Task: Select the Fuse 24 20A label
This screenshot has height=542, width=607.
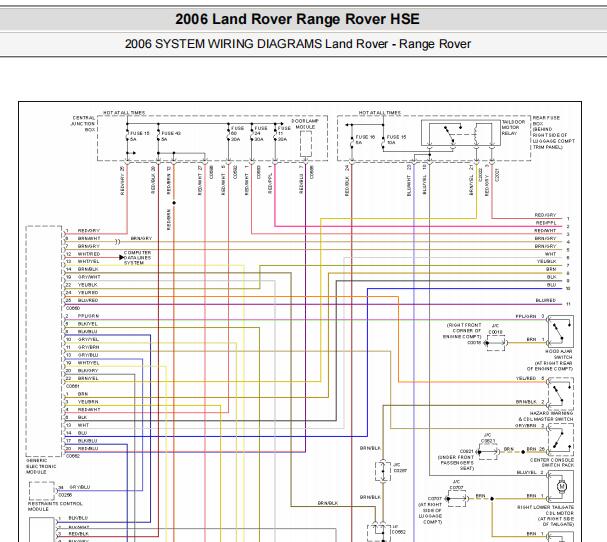Action: 261,133
